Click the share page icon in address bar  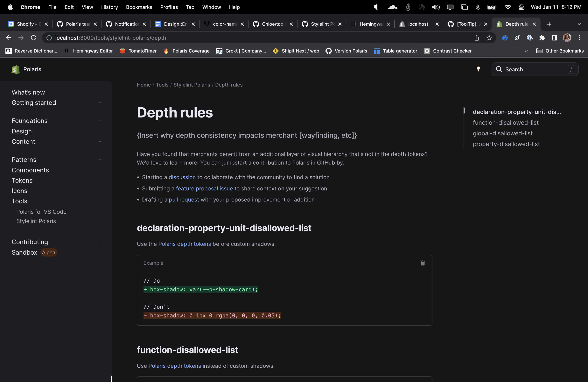pyautogui.click(x=477, y=38)
